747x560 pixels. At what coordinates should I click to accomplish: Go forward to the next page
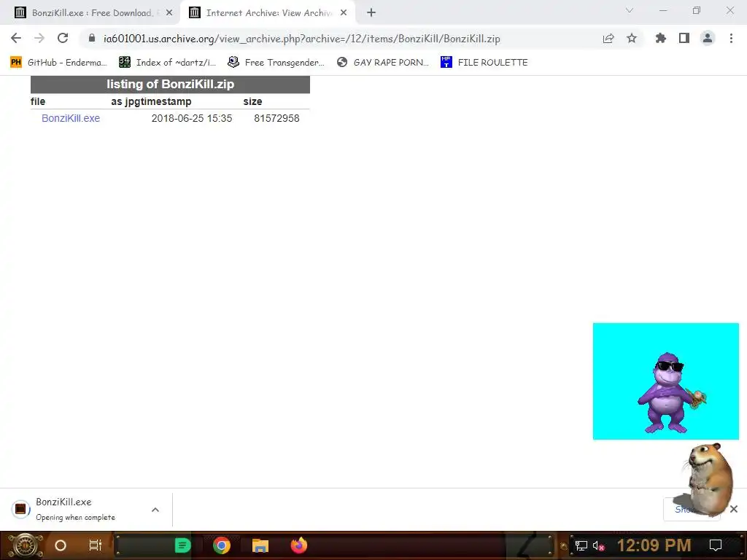tap(39, 38)
